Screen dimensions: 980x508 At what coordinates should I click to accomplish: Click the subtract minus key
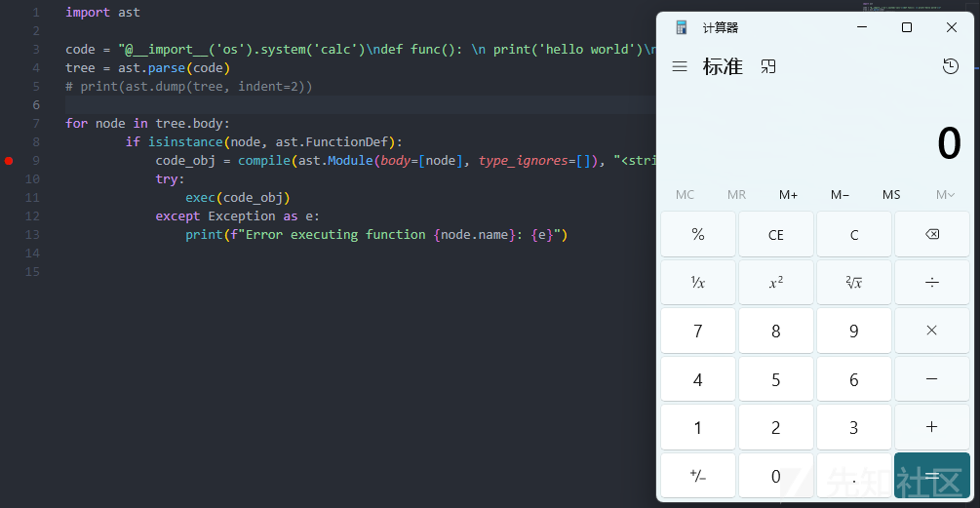[932, 378]
